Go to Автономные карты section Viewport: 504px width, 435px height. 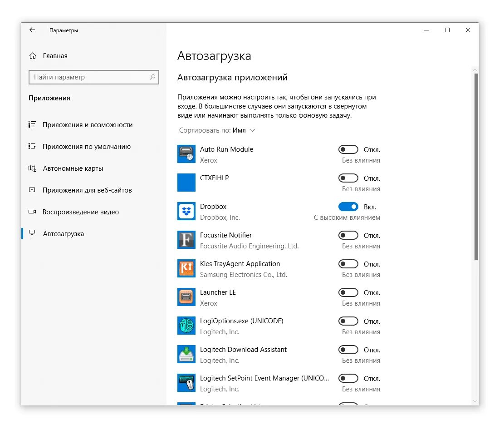(x=94, y=168)
